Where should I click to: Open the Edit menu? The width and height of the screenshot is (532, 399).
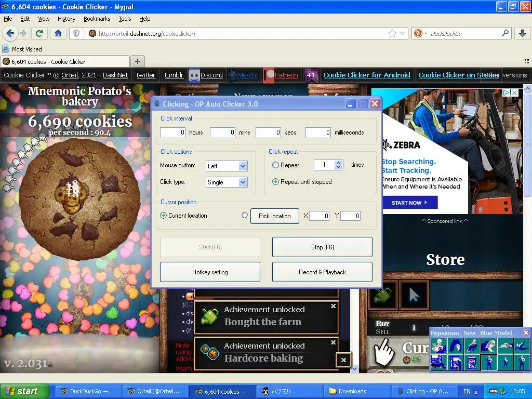pyautogui.click(x=25, y=19)
